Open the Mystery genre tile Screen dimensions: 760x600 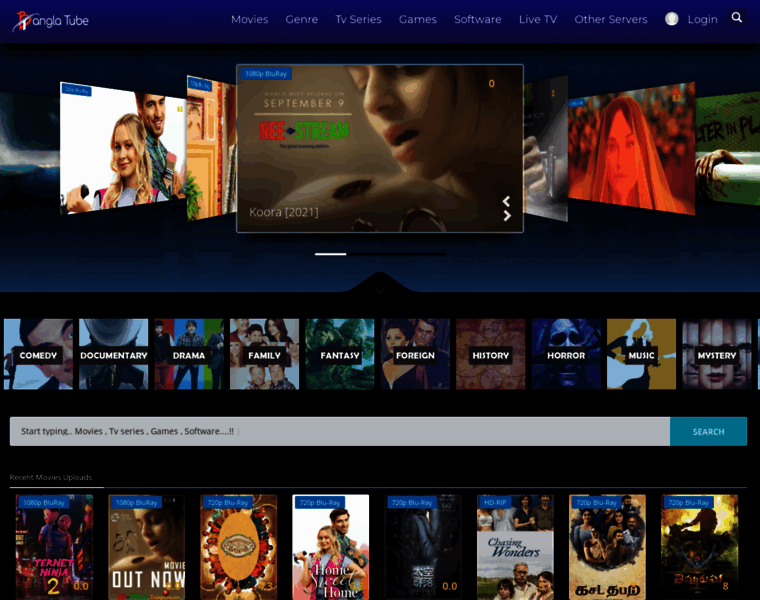[x=716, y=354]
